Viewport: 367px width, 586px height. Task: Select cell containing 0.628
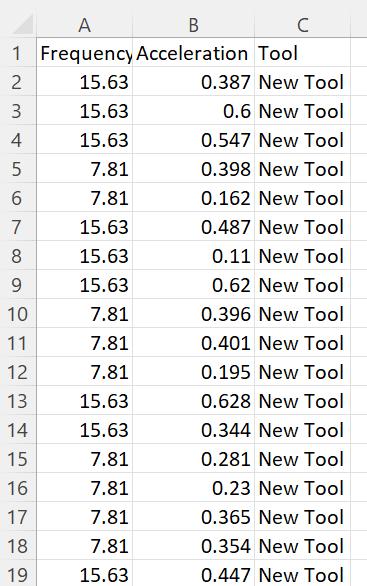coord(193,401)
